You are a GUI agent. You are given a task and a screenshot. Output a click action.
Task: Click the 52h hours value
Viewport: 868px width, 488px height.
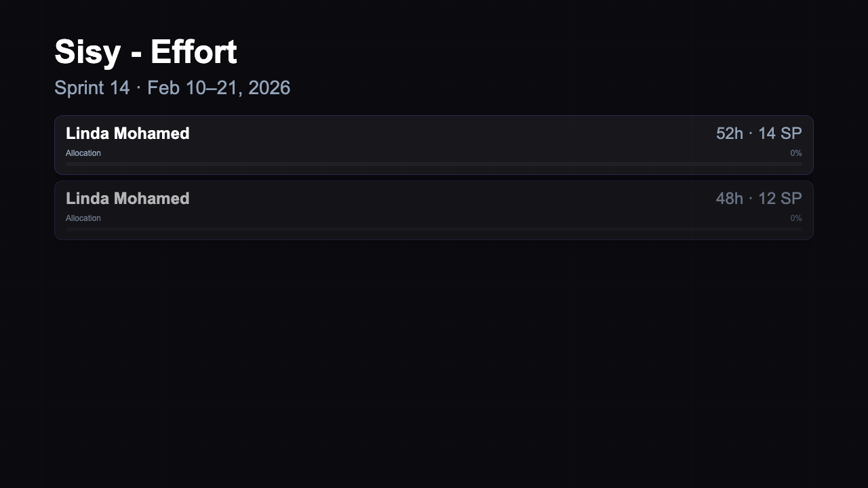(x=730, y=134)
